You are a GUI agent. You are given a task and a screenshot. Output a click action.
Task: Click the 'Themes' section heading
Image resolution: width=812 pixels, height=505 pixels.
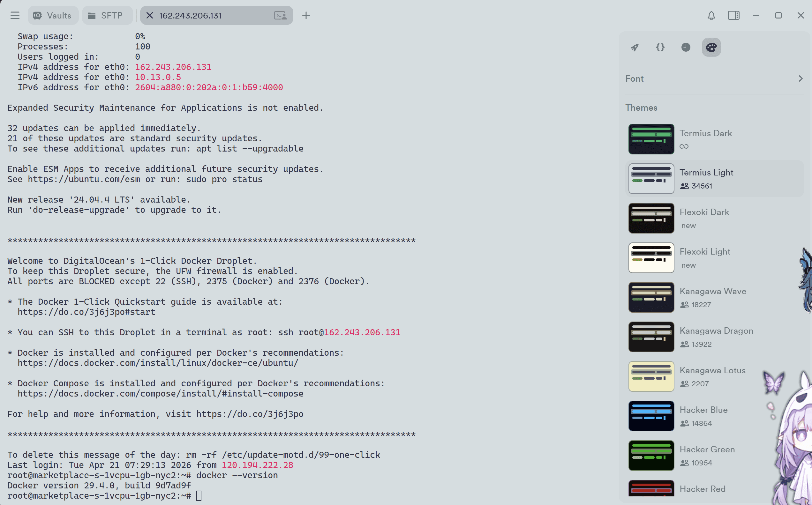(x=641, y=108)
